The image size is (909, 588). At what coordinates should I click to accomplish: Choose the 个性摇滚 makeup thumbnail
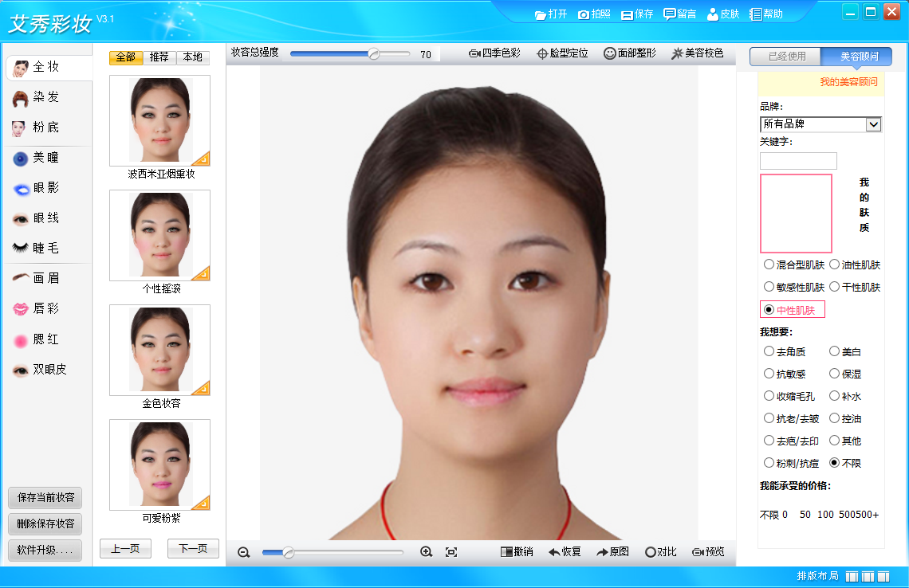pos(160,235)
